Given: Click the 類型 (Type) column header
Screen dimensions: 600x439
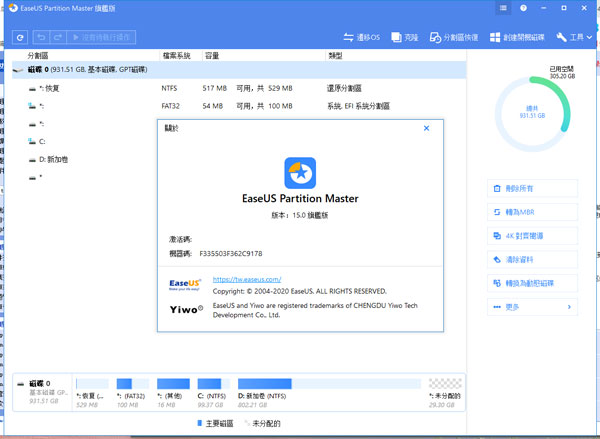Looking at the screenshot, I should coord(336,54).
